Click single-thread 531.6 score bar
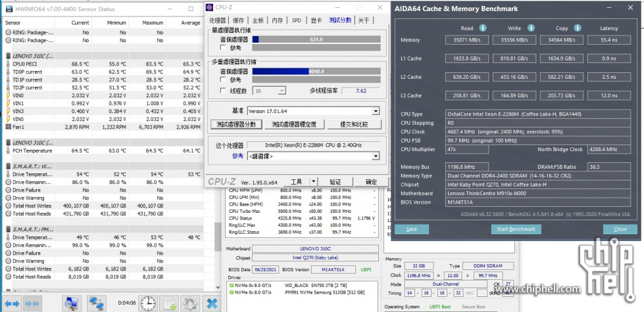The width and height of the screenshot is (644, 312). point(316,39)
